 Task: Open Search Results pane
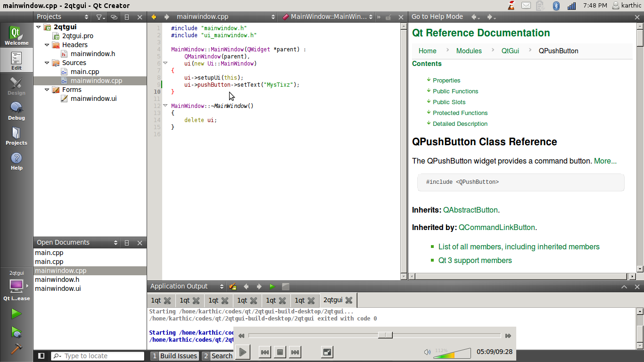point(217,356)
